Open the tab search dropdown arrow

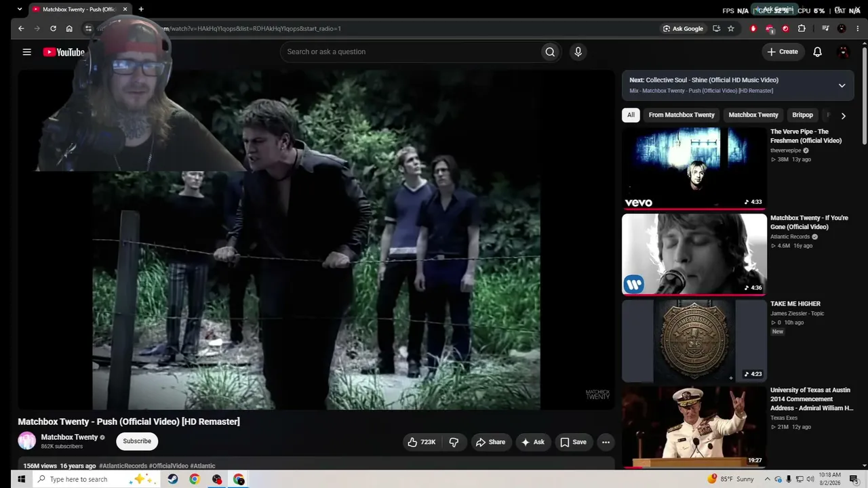(x=20, y=9)
